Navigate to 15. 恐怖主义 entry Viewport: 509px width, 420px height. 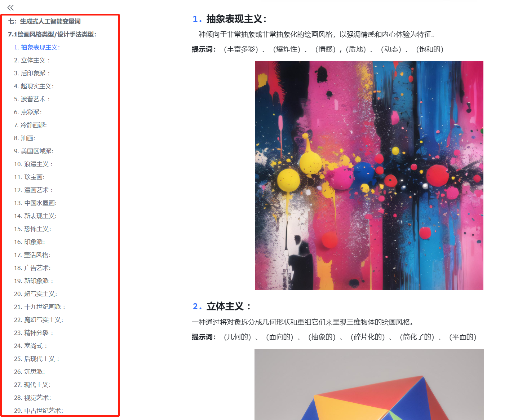[x=32, y=229]
